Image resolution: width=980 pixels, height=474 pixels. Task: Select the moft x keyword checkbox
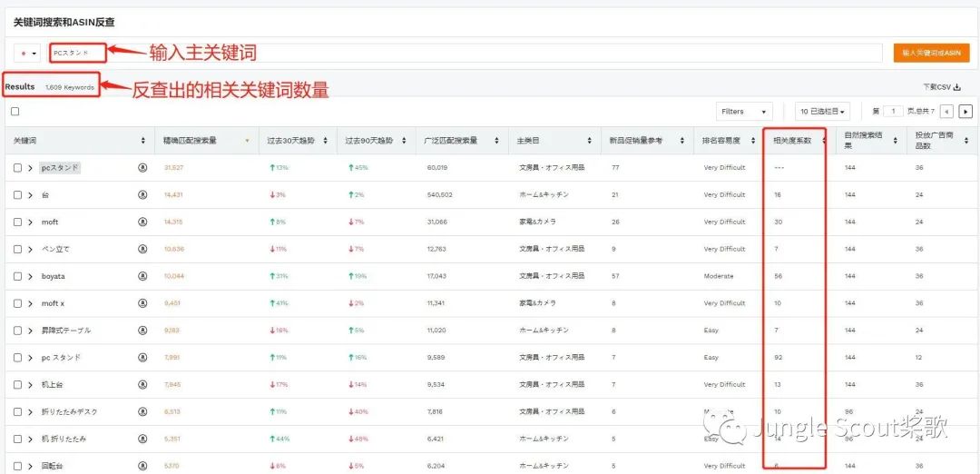click(x=17, y=303)
